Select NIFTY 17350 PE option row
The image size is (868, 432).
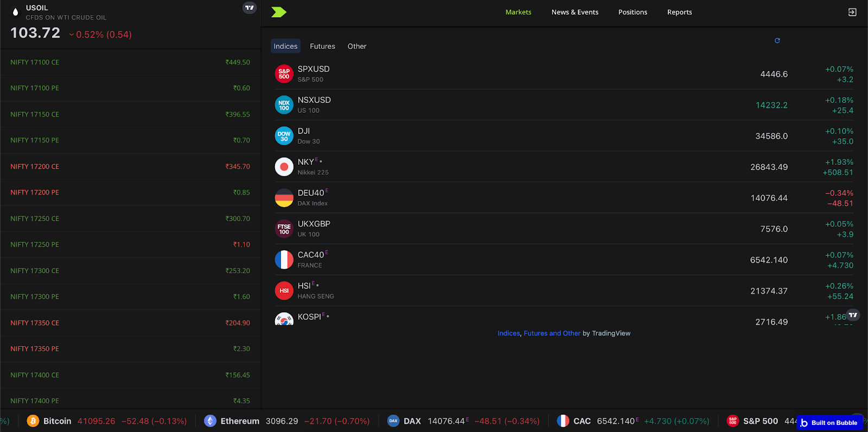pyautogui.click(x=130, y=349)
